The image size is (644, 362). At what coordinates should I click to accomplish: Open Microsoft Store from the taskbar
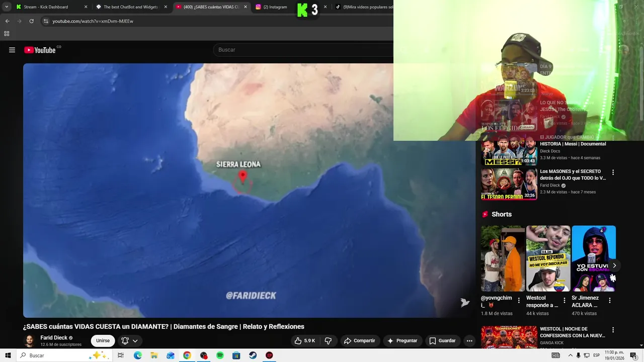[236, 355]
